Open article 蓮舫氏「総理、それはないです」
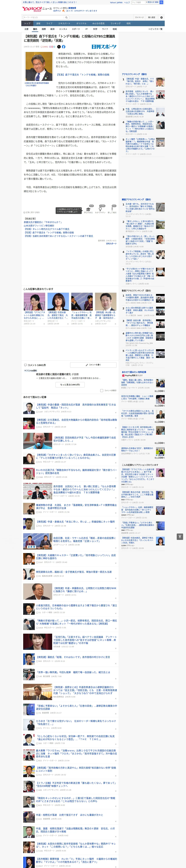The height and width of the screenshot is (868, 186). (x=73, y=657)
